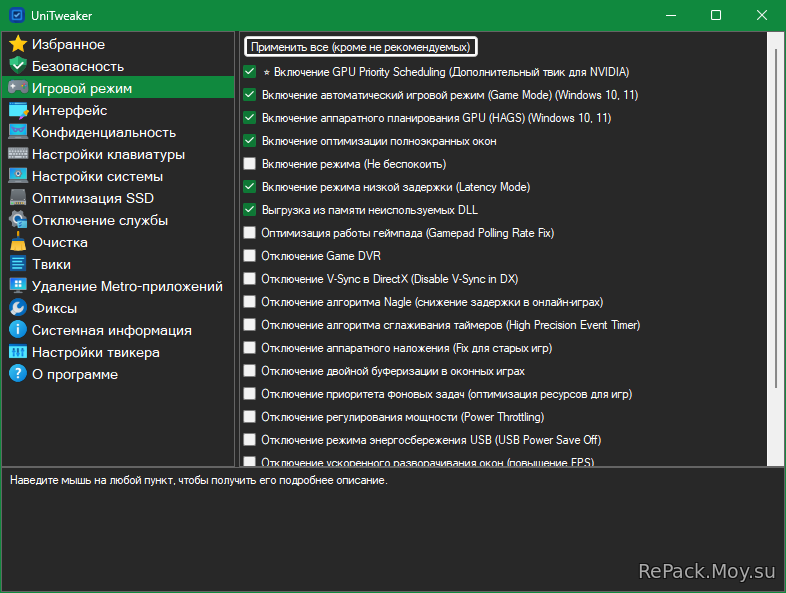Tick Отключение V-Sync в DirectX checkbox
Screen dimensions: 786x593
pos(250,279)
